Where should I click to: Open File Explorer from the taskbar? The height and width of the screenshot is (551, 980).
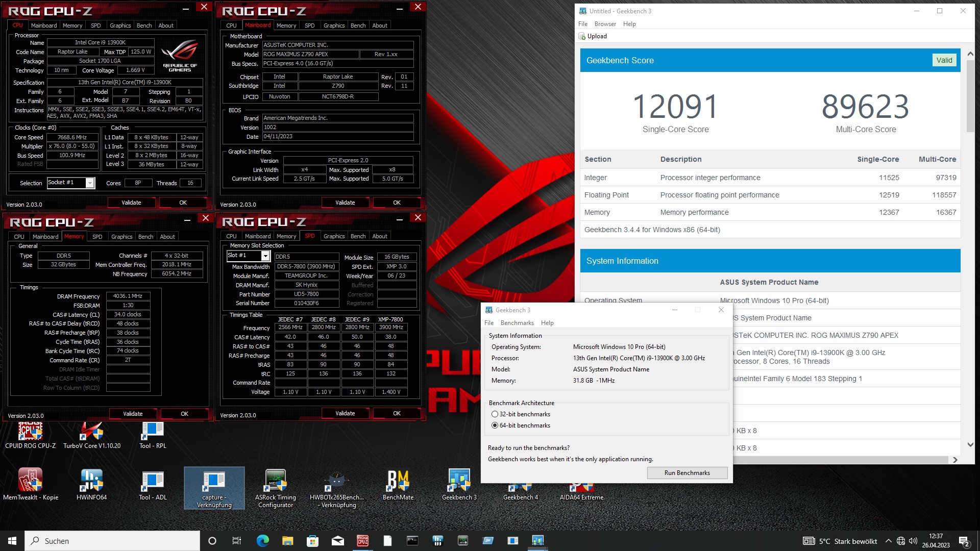pyautogui.click(x=288, y=541)
